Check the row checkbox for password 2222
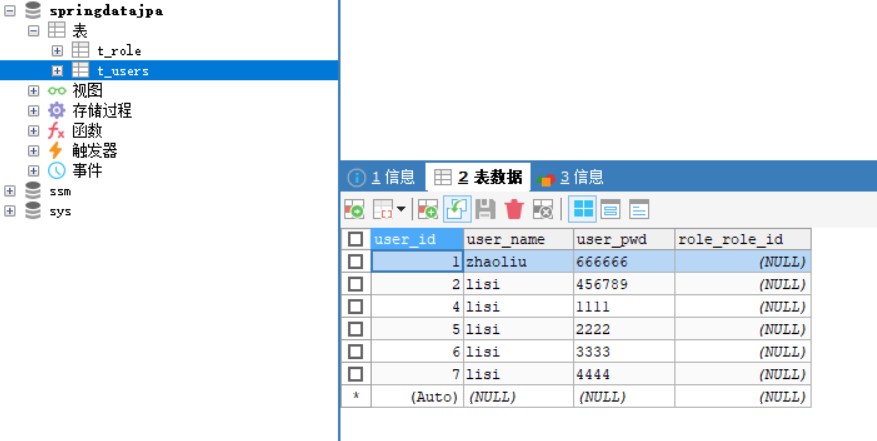This screenshot has width=877, height=441. click(x=355, y=329)
